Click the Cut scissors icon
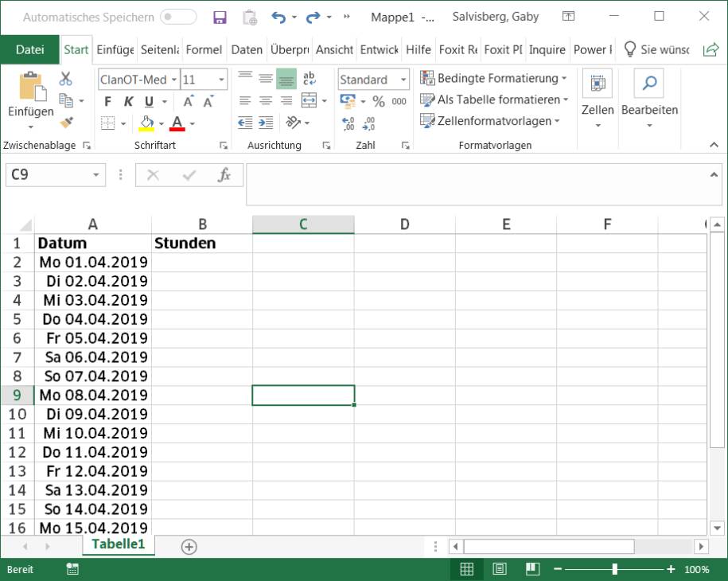 pyautogui.click(x=66, y=79)
